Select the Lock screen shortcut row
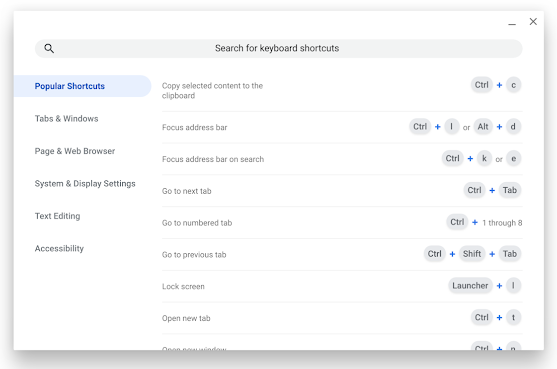Viewport: 557px width, 369px height. (342, 286)
